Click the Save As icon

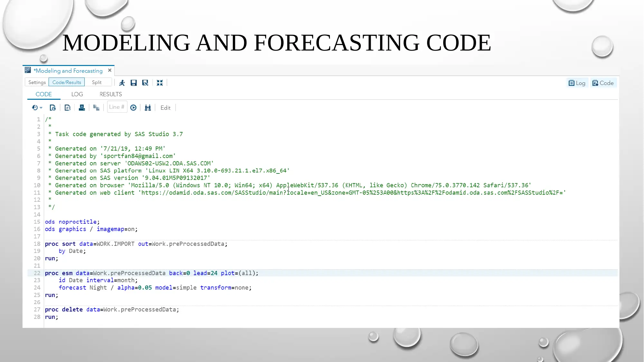145,83
